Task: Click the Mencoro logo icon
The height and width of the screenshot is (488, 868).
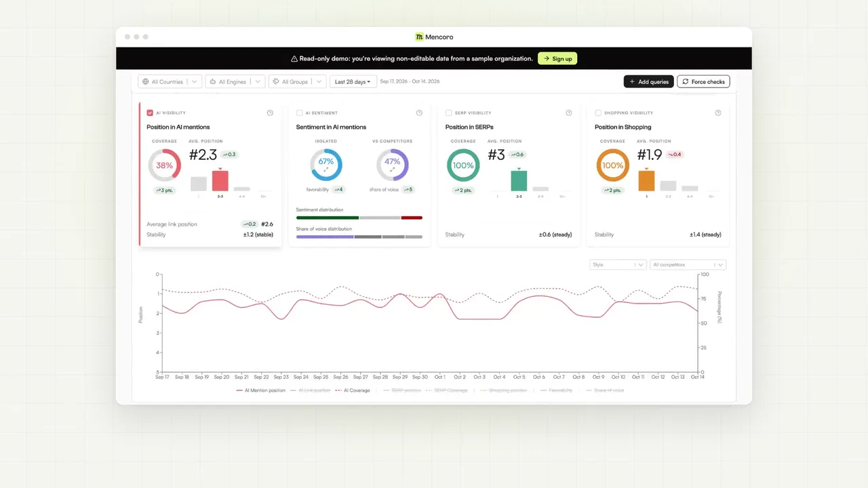Action: click(419, 37)
